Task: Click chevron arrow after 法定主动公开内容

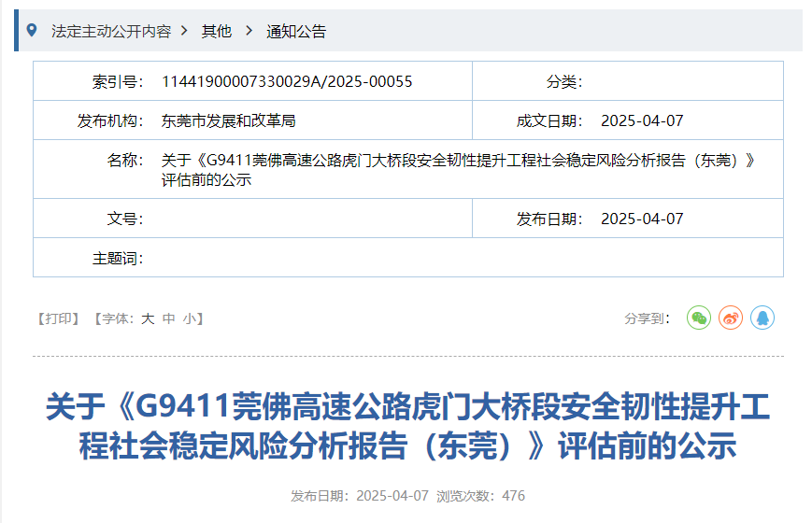Action: pos(184,31)
